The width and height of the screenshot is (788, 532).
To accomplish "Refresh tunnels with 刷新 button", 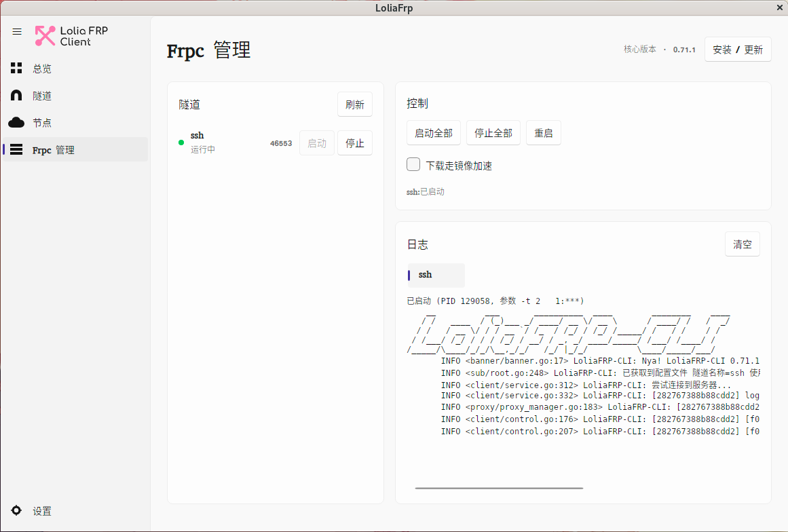I will [355, 104].
